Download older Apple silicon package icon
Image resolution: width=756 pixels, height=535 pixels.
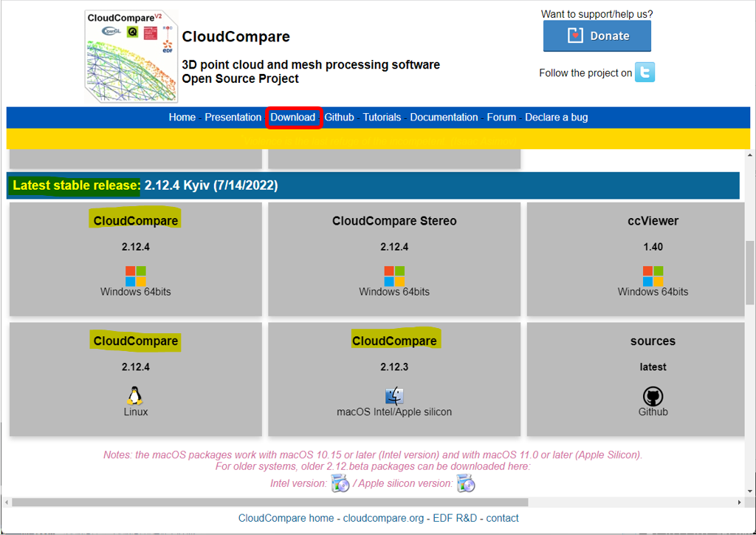[x=466, y=484]
